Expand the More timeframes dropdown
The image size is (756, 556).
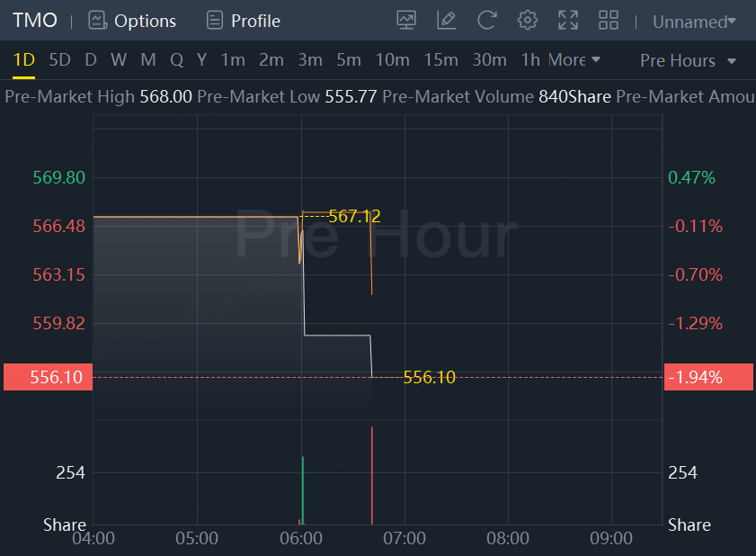pos(574,60)
